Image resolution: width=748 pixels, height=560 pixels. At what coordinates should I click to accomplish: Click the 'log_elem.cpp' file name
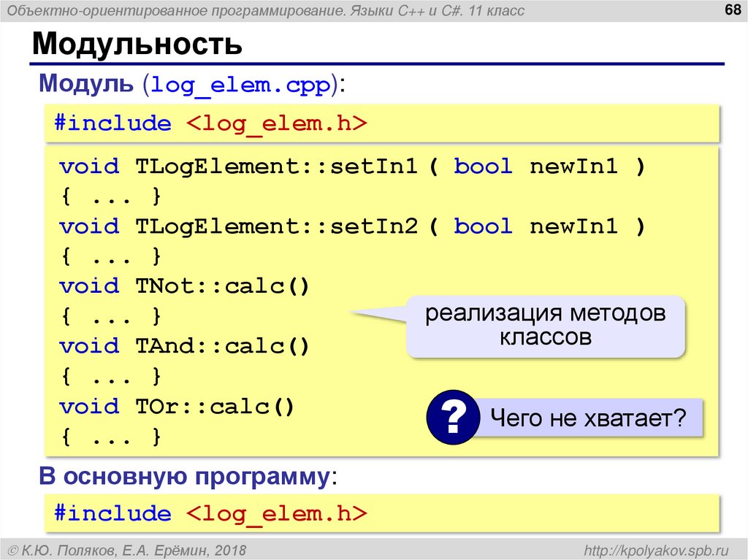[x=240, y=85]
